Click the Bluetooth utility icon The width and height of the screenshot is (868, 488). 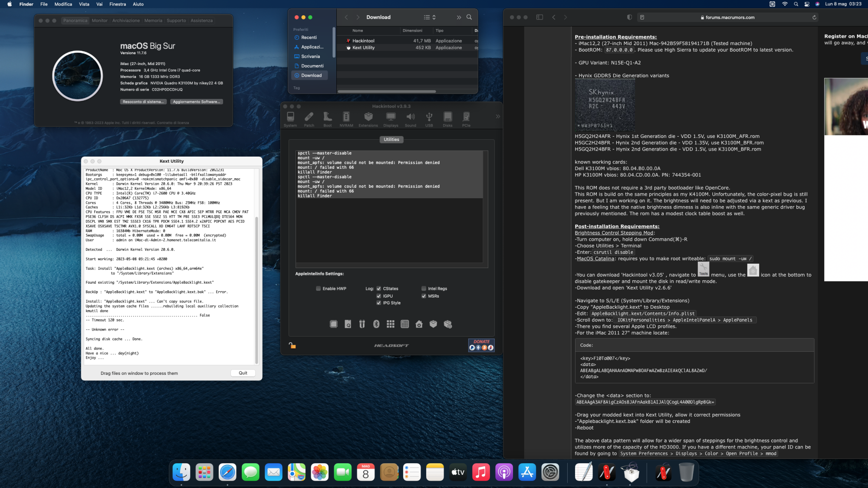point(376,324)
